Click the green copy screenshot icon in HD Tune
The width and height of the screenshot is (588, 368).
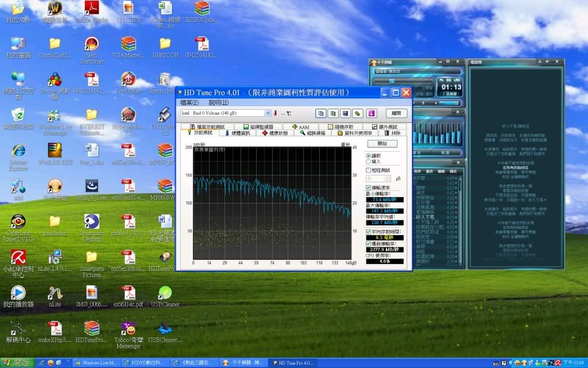point(333,113)
